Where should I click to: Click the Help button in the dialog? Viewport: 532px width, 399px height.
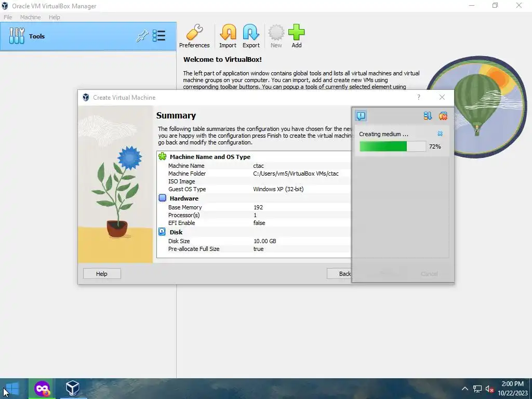(102, 274)
